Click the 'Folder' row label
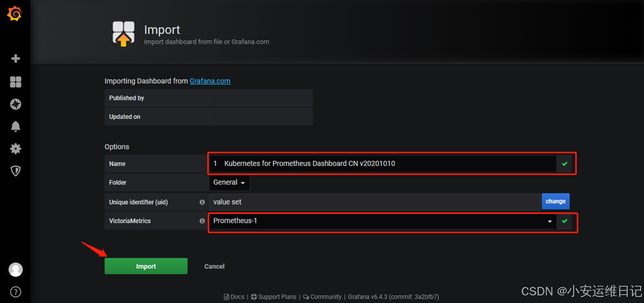This screenshot has width=644, height=303. pyautogui.click(x=118, y=183)
